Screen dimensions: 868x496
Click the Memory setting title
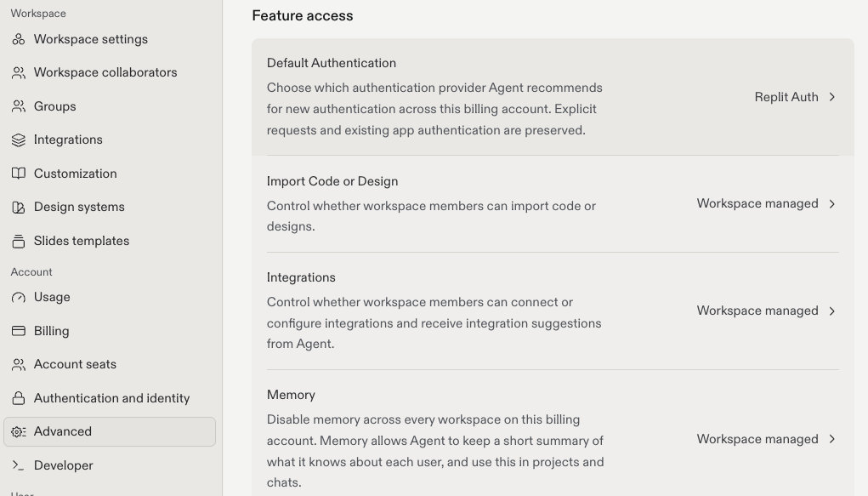tap(291, 395)
